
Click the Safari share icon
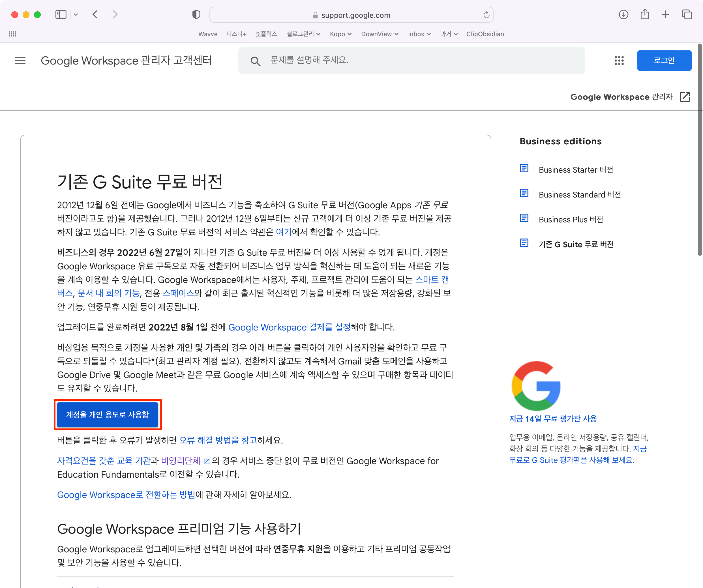645,15
